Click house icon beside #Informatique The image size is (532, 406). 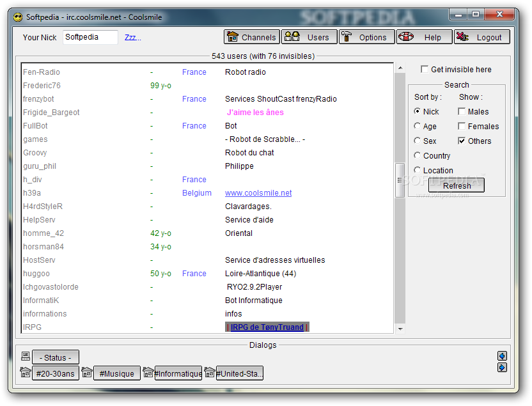click(148, 372)
